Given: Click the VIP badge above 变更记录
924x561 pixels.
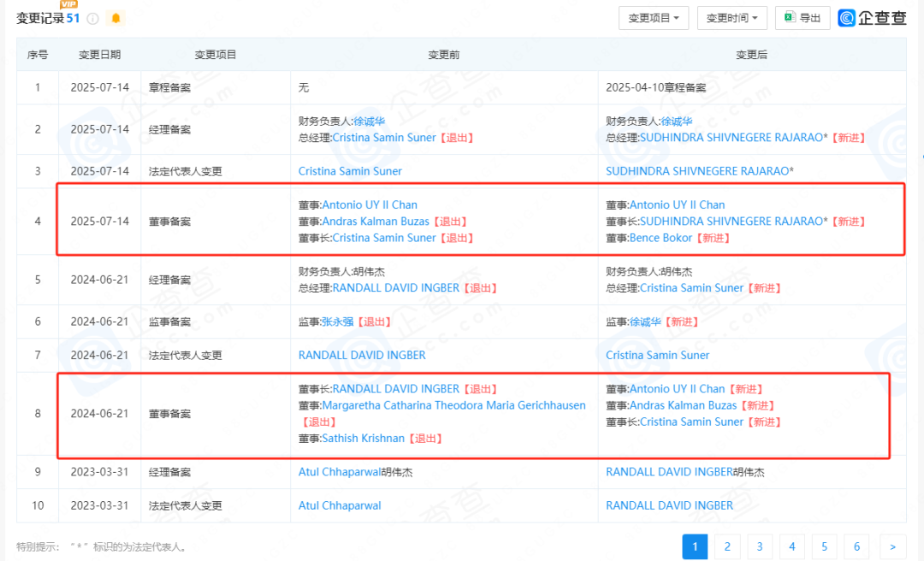Looking at the screenshot, I should [x=69, y=4].
